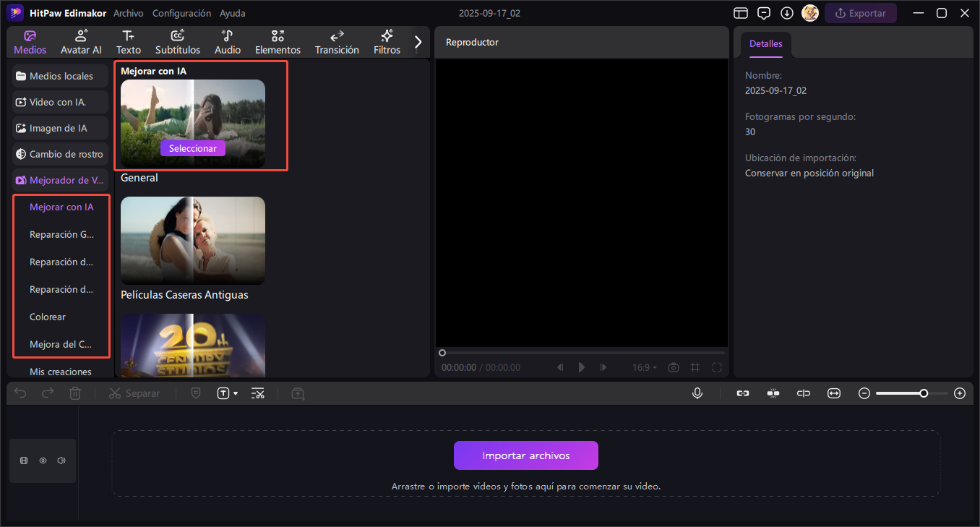Screen dimensions: 980x527
Task: Click the fullscreen icon in the player
Action: coord(716,367)
